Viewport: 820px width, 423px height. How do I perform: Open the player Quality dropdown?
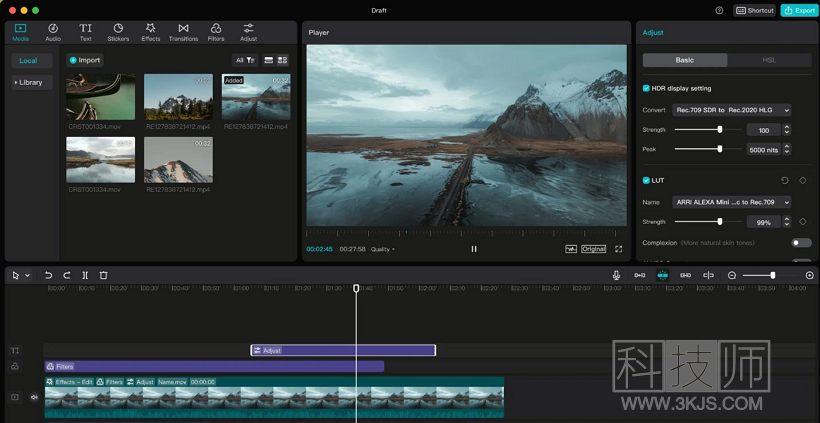pyautogui.click(x=383, y=249)
